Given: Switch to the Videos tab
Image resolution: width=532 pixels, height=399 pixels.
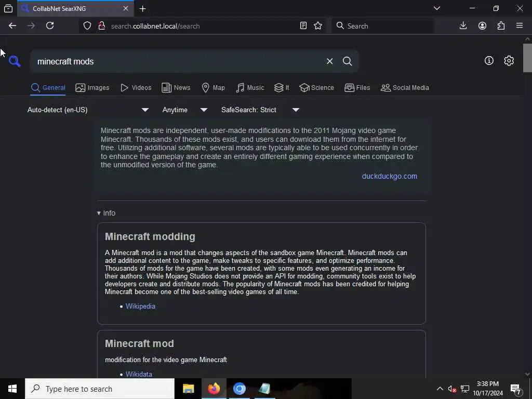Looking at the screenshot, I should (x=136, y=88).
